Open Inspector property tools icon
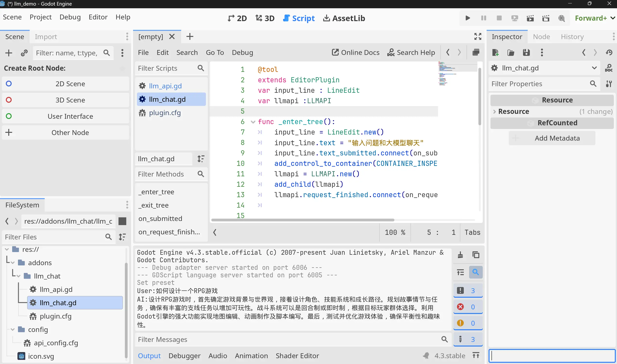Image resolution: width=617 pixels, height=364 pixels. pyautogui.click(x=609, y=84)
